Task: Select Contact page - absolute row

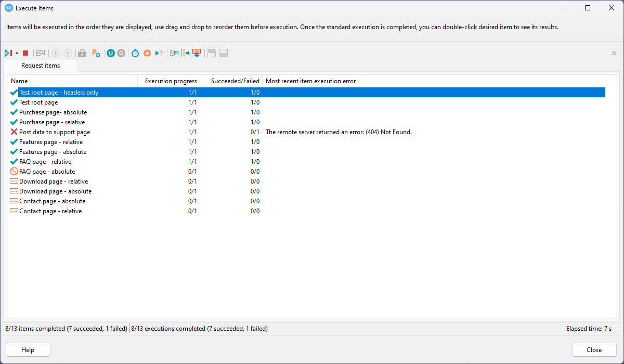Action: point(307,201)
